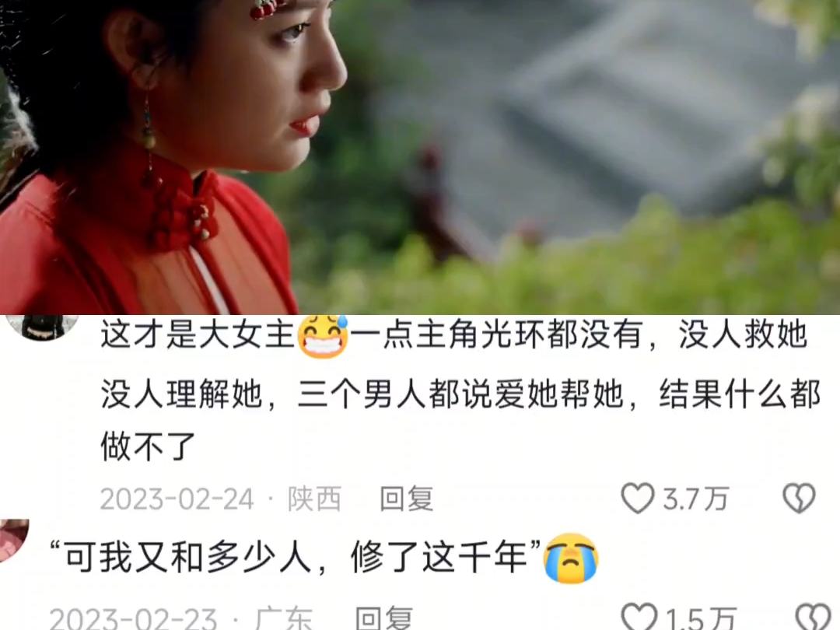The height and width of the screenshot is (630, 840).
Task: Tap the sweating grin emoji in comment
Action: click(323, 337)
